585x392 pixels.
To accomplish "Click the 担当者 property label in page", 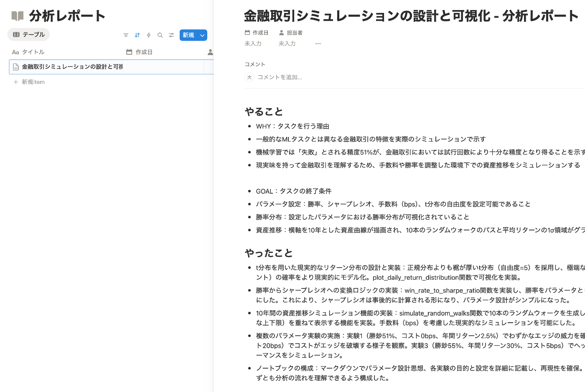I will click(x=291, y=33).
